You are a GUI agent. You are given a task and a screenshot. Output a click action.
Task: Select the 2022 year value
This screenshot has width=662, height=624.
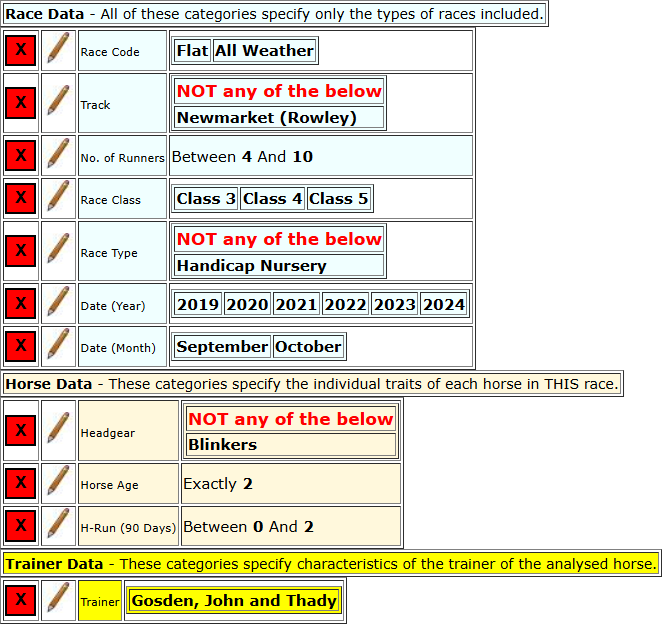345,304
